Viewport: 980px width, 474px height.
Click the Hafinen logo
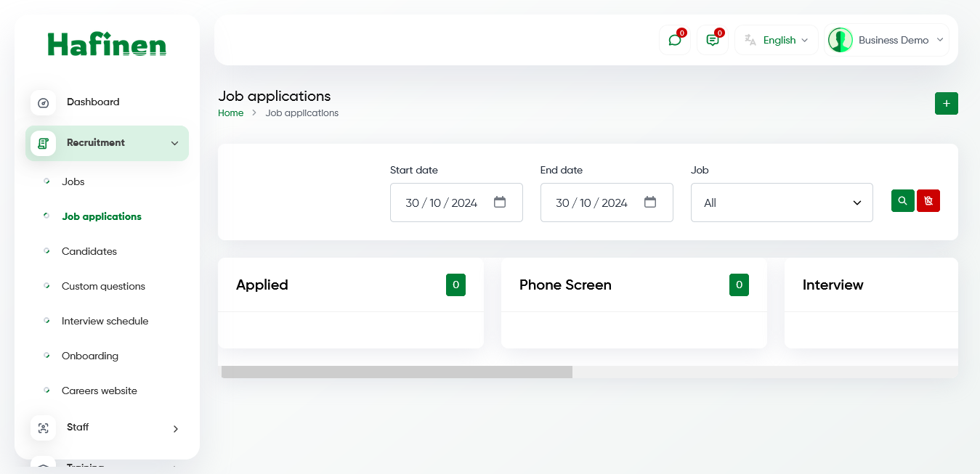(107, 44)
